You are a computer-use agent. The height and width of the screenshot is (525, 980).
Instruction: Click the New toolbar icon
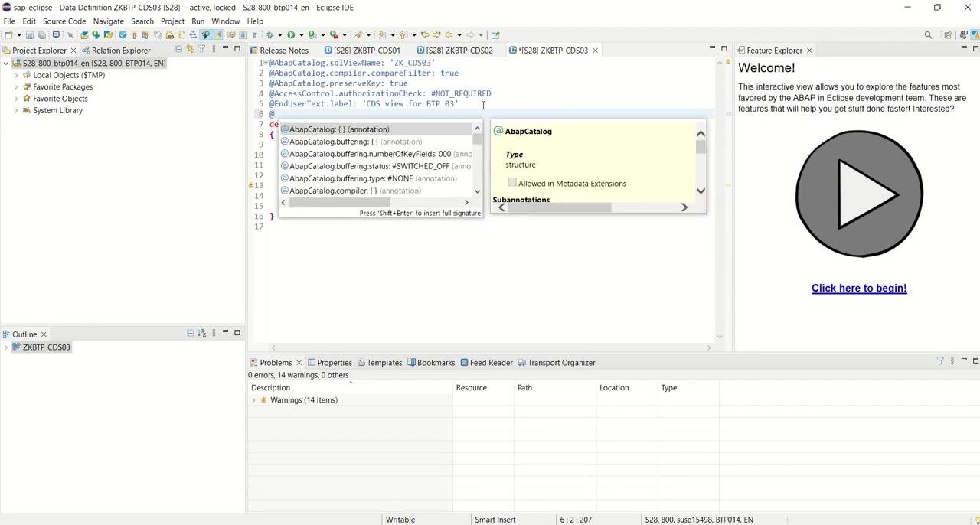tap(8, 34)
